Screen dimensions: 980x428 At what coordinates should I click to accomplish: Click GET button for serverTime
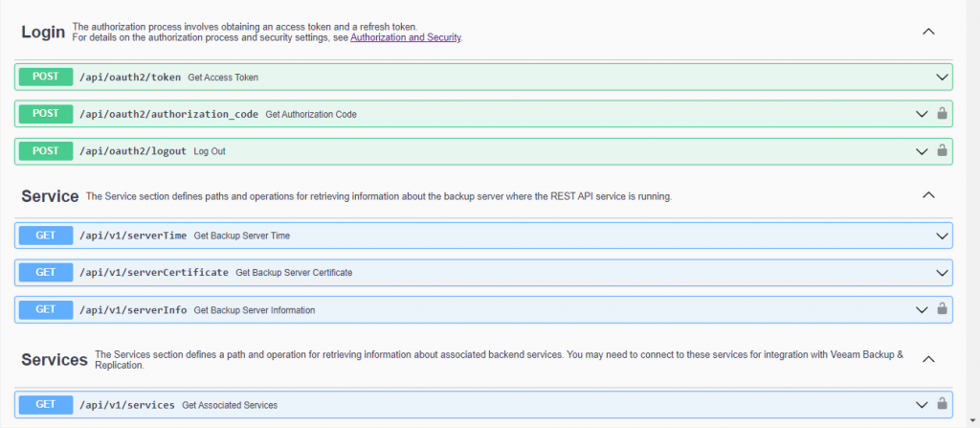(46, 236)
